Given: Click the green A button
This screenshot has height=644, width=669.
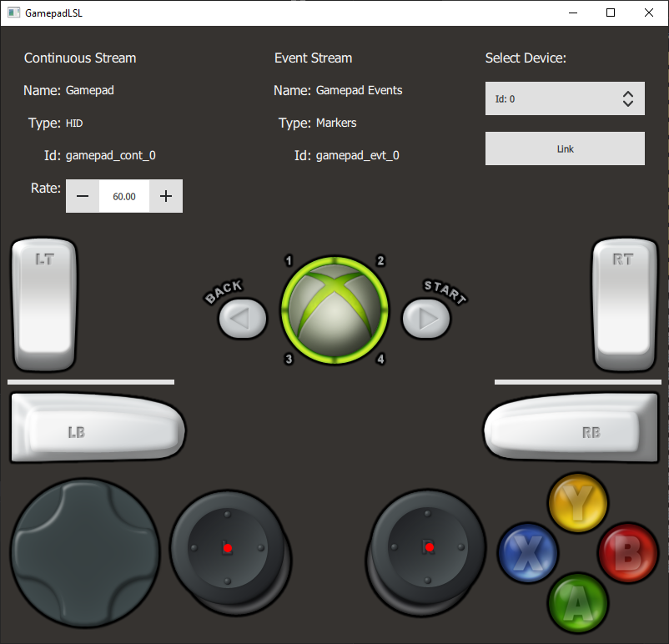Looking at the screenshot, I should coord(578,602).
